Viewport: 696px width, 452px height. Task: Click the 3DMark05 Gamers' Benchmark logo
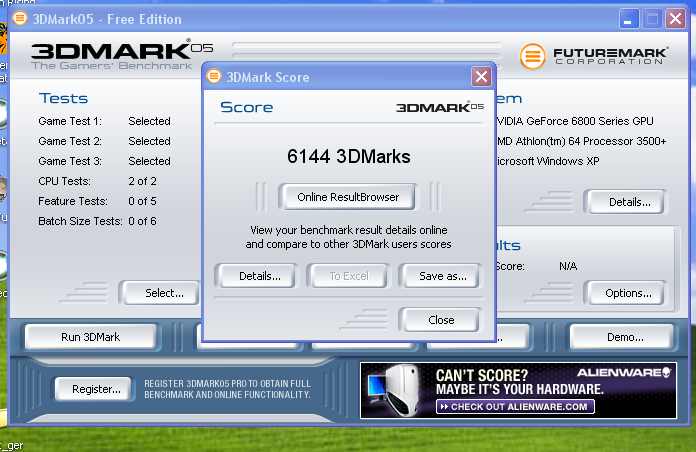pos(122,56)
